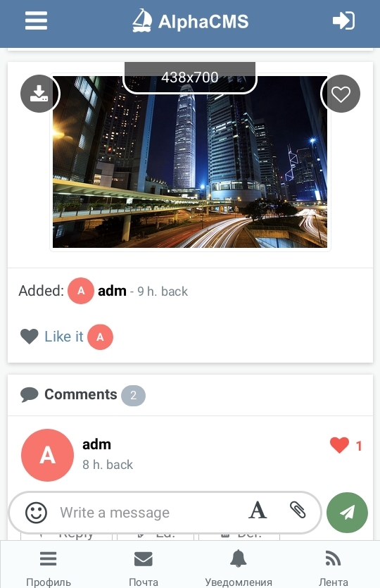Open the emoji smiley picker
The width and height of the screenshot is (380, 588).
pyautogui.click(x=37, y=513)
